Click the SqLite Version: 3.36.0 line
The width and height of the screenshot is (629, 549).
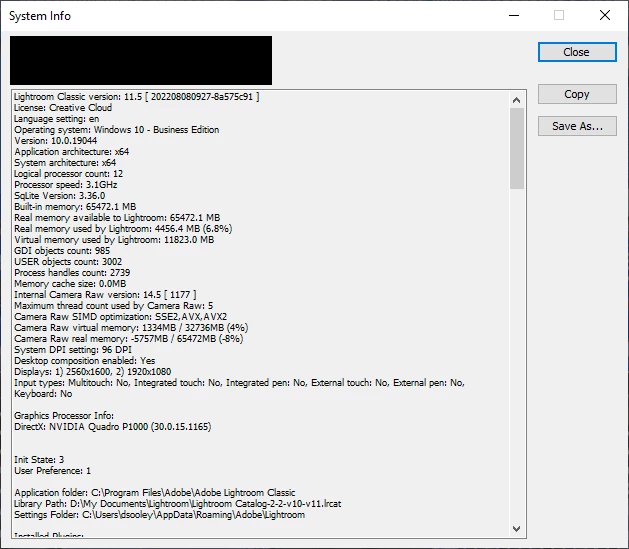tap(59, 196)
